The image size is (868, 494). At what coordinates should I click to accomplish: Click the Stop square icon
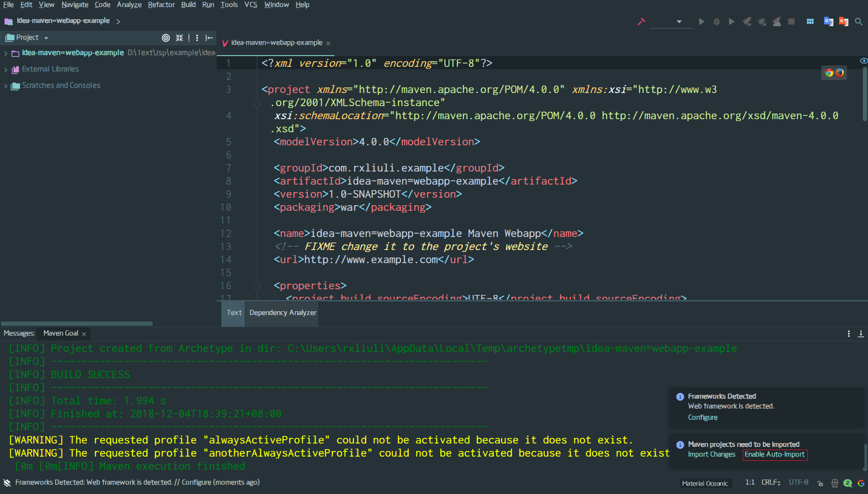[791, 21]
